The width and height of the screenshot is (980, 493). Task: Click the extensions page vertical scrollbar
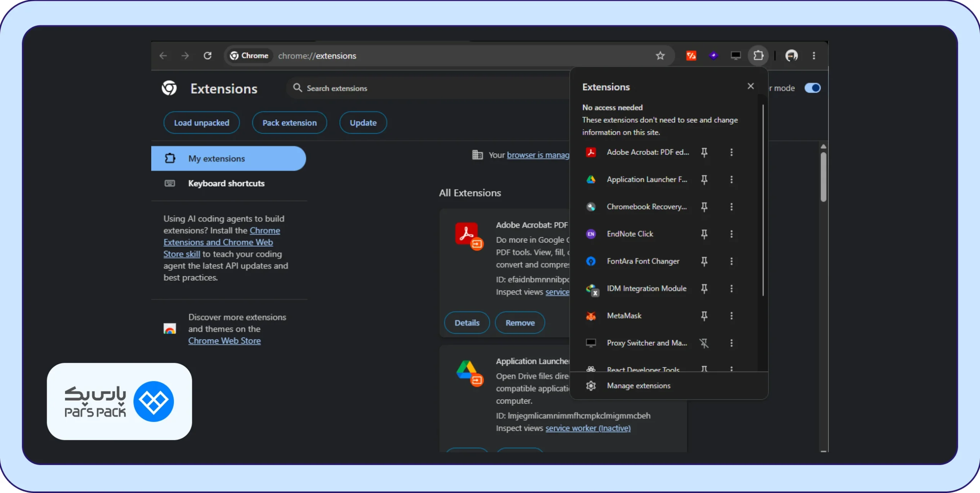pos(823,176)
